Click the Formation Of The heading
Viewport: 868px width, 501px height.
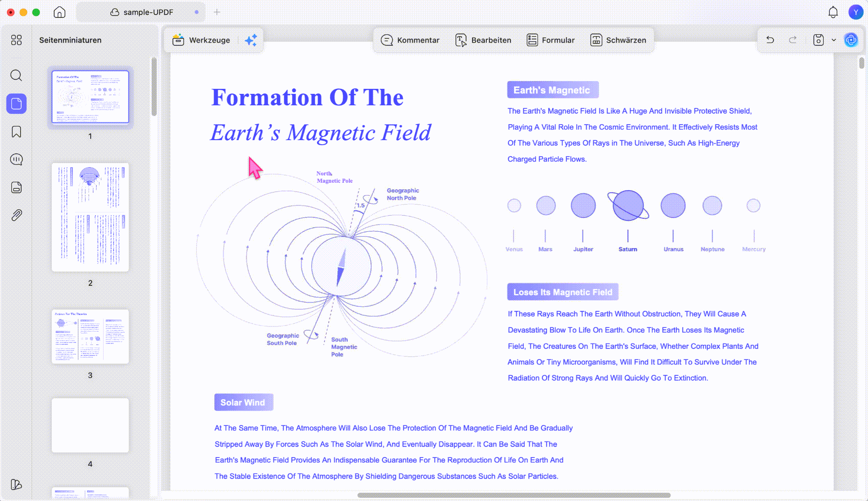click(x=307, y=98)
